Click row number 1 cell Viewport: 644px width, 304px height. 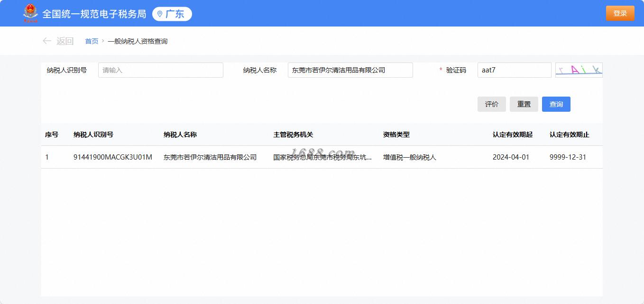(x=47, y=157)
